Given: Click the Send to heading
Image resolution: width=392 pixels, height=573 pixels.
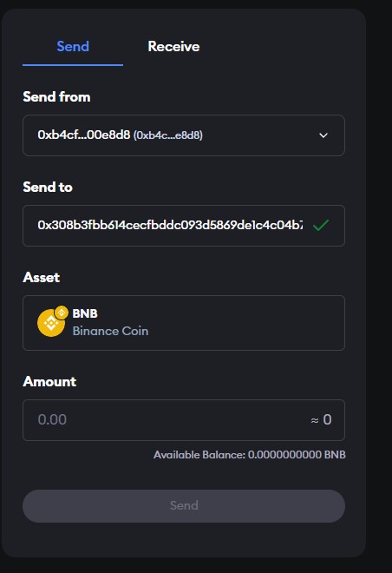Looking at the screenshot, I should tap(48, 188).
